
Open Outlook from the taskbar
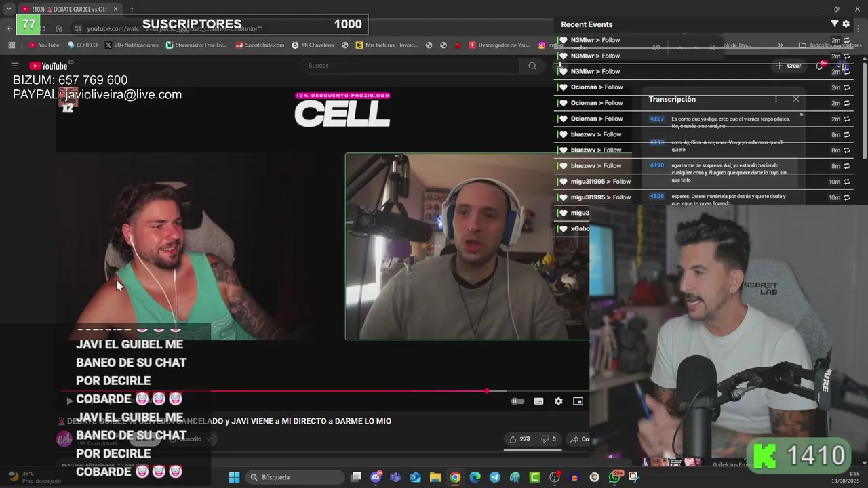click(x=415, y=477)
